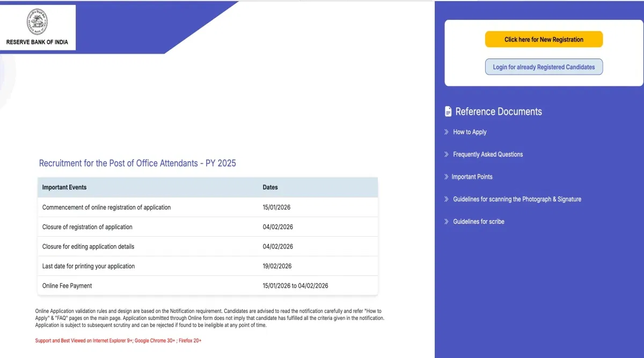This screenshot has width=644, height=358.
Task: Click the chevron before Guidelines for scribe
Action: click(446, 221)
